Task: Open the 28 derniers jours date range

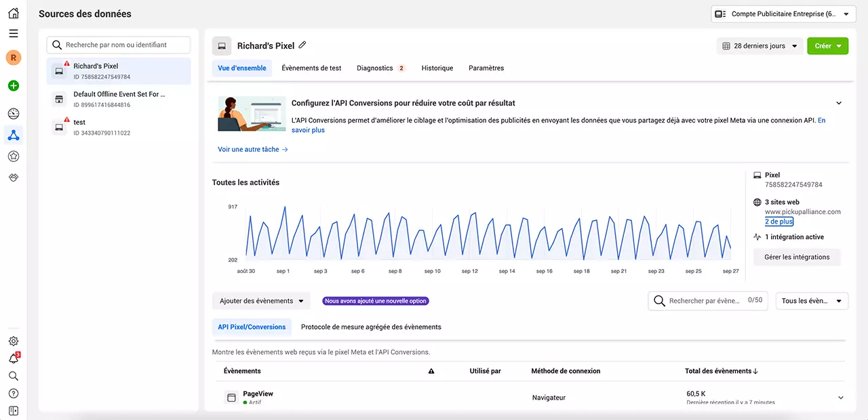Action: coord(759,46)
